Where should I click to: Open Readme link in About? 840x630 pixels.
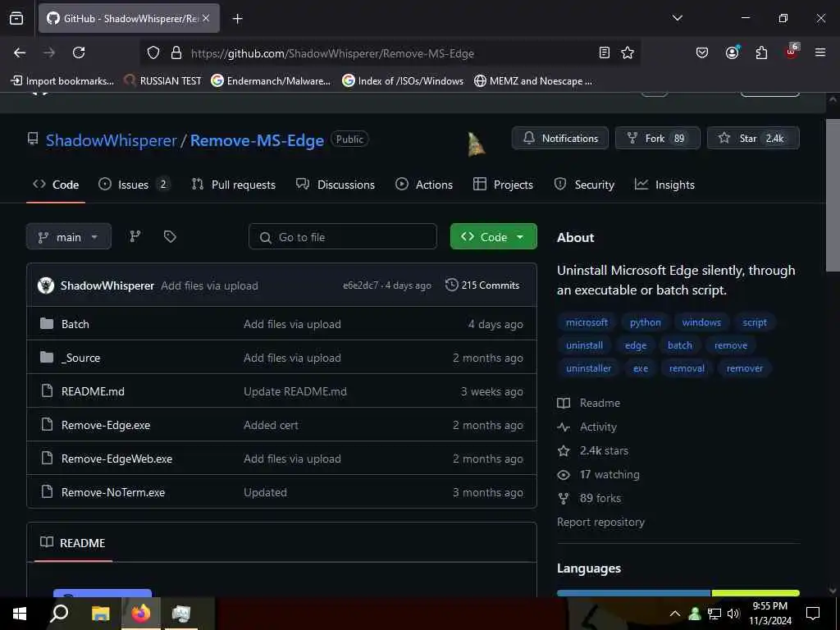tap(589, 403)
